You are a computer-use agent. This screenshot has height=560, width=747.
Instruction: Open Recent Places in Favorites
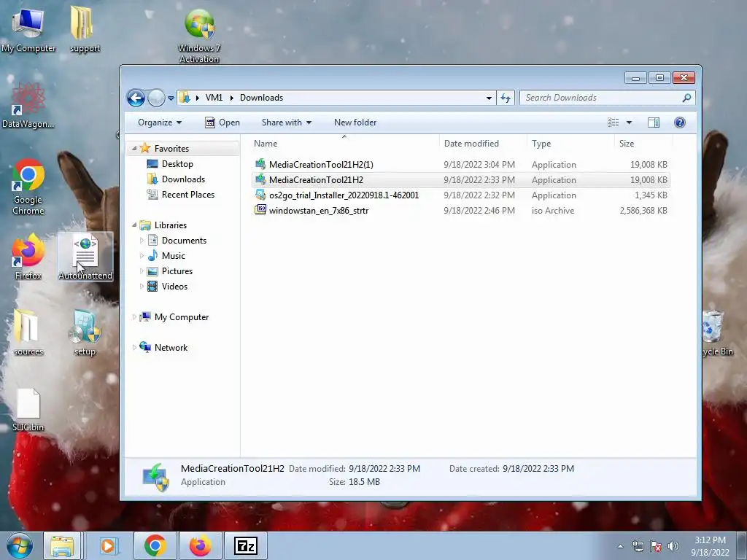click(187, 194)
